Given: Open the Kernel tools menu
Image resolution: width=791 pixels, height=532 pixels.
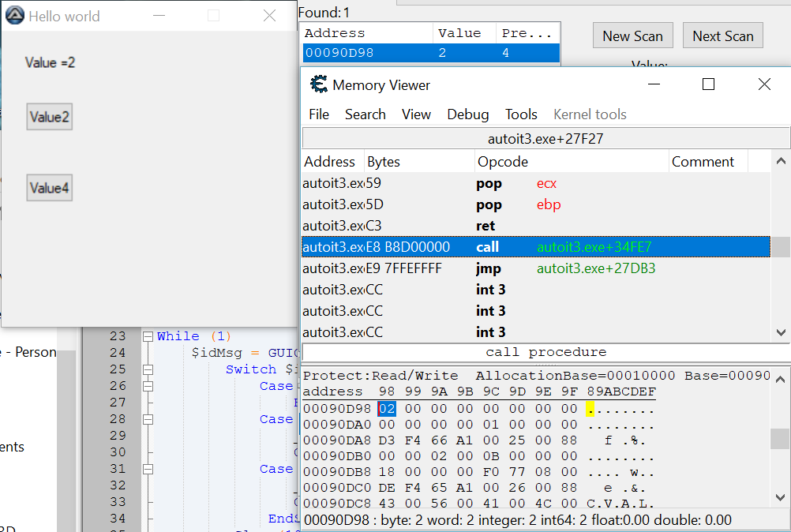Looking at the screenshot, I should coord(590,114).
